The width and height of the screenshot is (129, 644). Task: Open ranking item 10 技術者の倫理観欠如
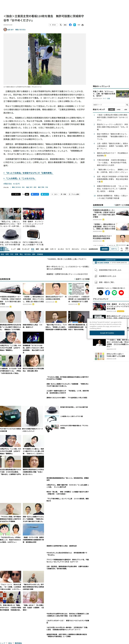[112, 197]
